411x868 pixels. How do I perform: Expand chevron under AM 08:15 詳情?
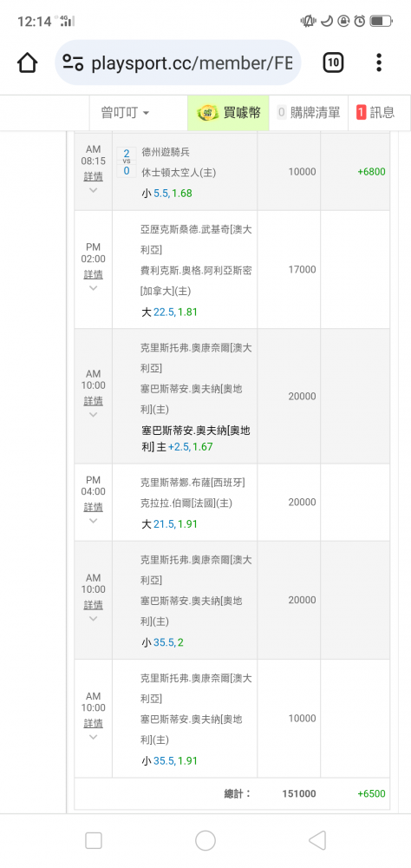(x=93, y=190)
